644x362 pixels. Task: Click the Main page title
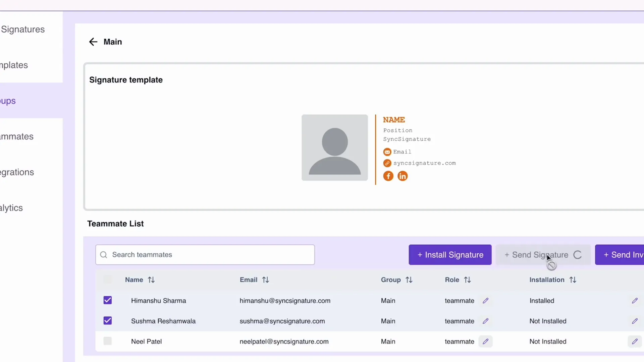click(x=113, y=42)
